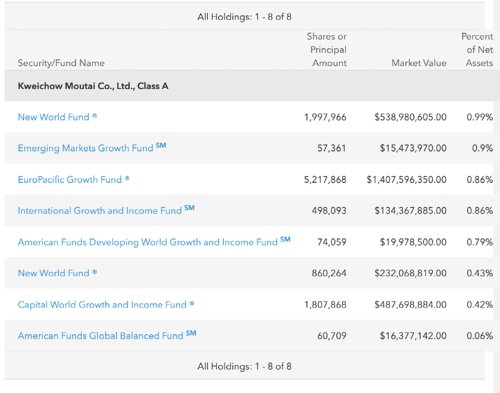Click the Security/Fund Name column header

pyautogui.click(x=61, y=63)
